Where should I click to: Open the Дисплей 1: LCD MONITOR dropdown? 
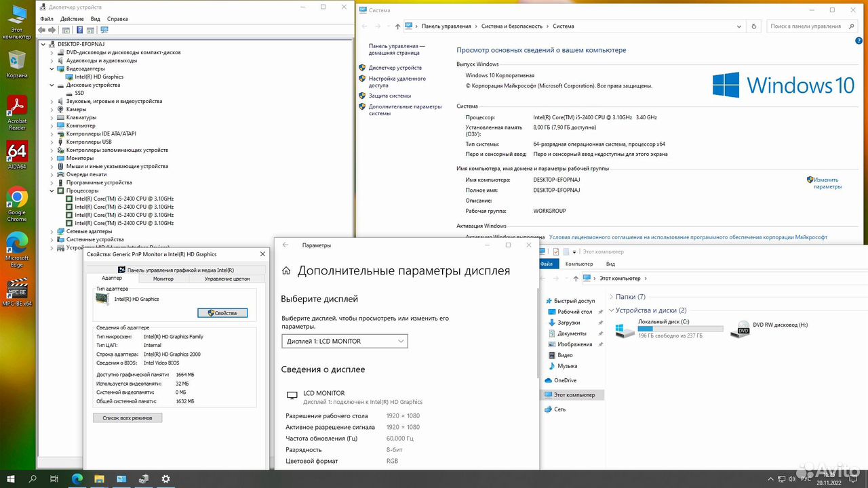click(344, 341)
